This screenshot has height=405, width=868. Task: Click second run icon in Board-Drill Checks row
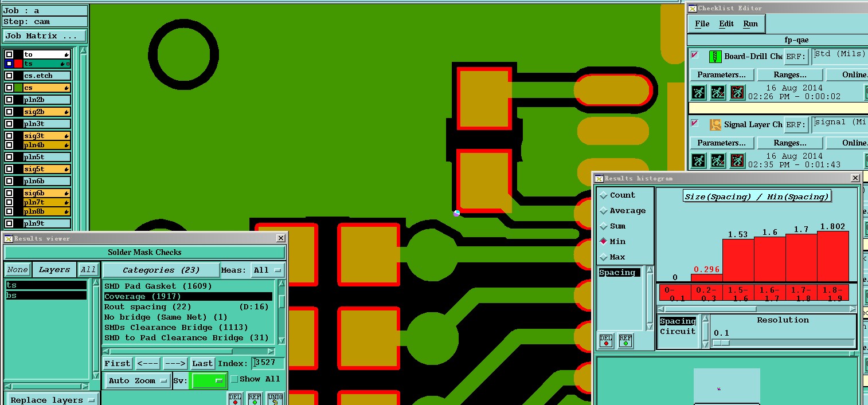pos(718,92)
